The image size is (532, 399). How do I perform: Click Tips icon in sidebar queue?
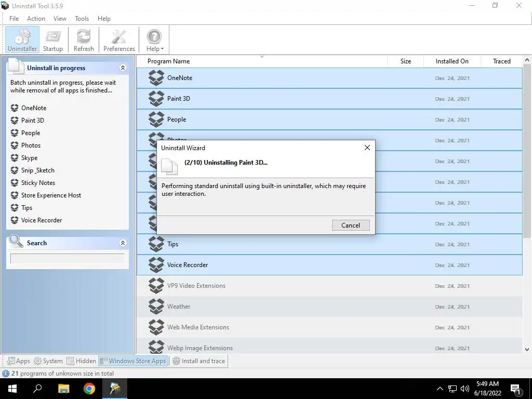[14, 208]
